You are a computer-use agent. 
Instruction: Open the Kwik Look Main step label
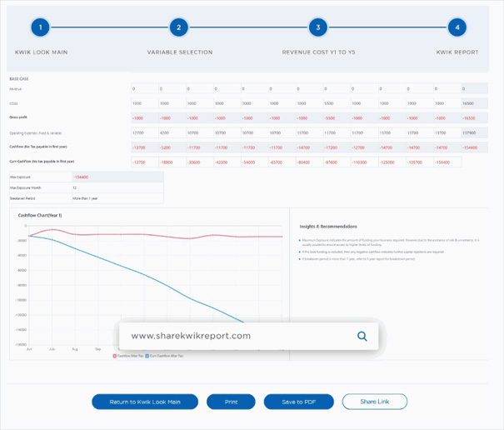tap(41, 52)
